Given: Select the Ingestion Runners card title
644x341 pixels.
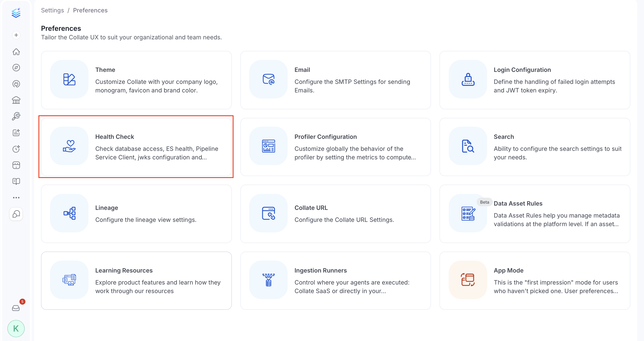Looking at the screenshot, I should coord(321,270).
